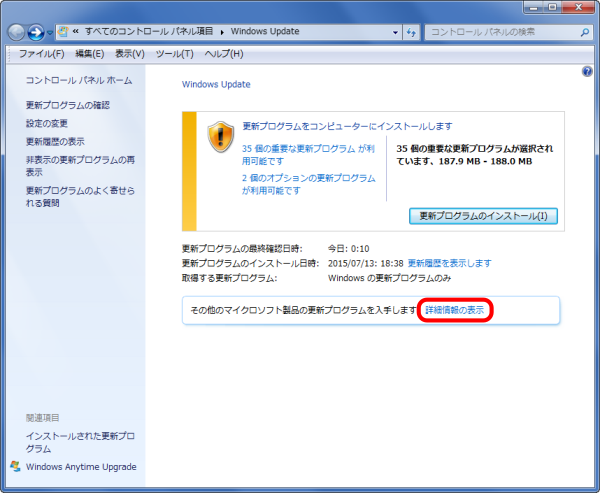Open 設定の変更 in the sidebar
The image size is (600, 493).
(x=47, y=123)
